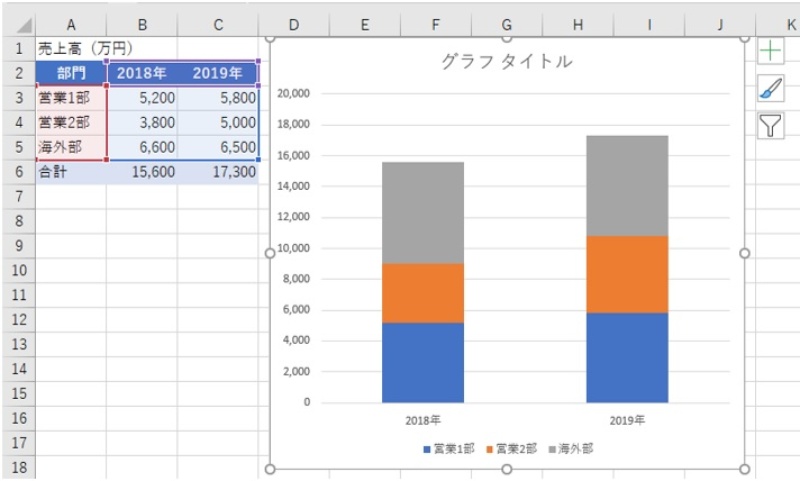Open the Chart Elements plus button

(770, 51)
